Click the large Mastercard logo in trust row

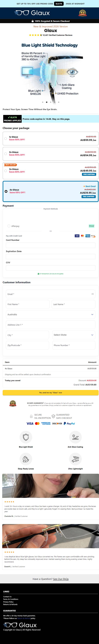point(37,423)
